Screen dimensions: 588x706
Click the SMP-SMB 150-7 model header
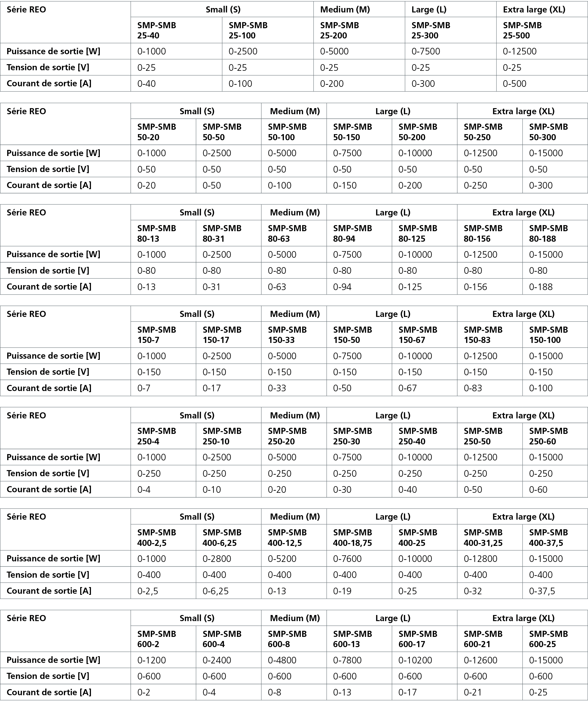coord(156,335)
